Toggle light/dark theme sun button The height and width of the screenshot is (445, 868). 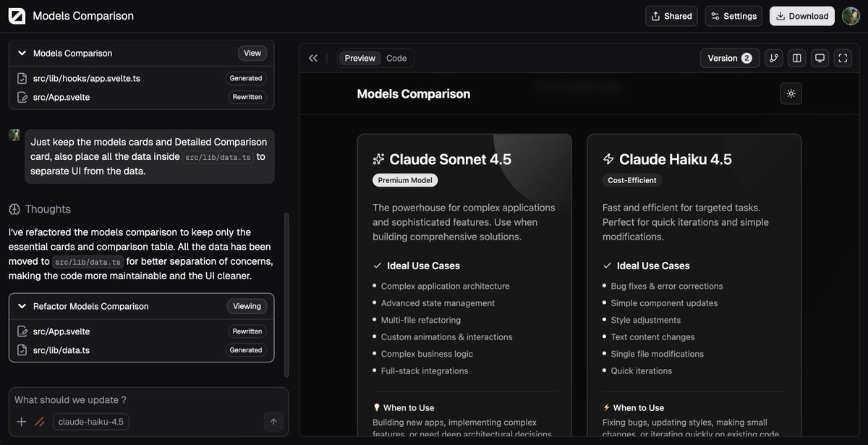point(791,93)
